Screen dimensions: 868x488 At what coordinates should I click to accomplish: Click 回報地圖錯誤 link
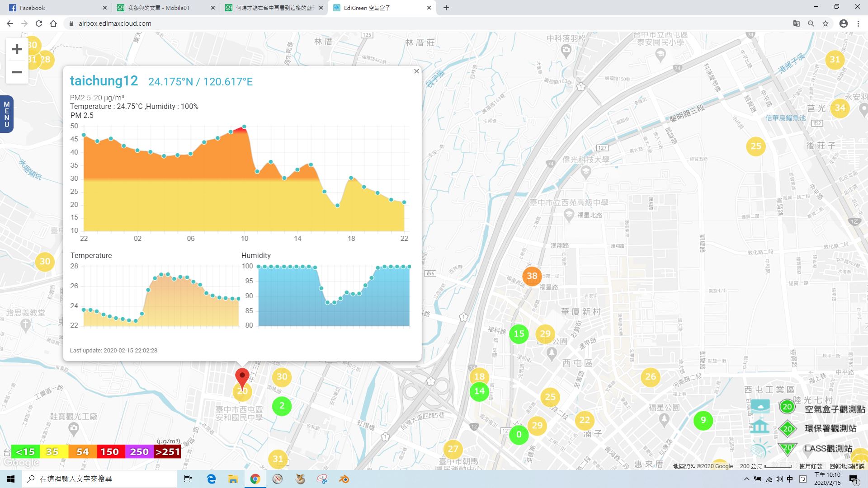(846, 466)
